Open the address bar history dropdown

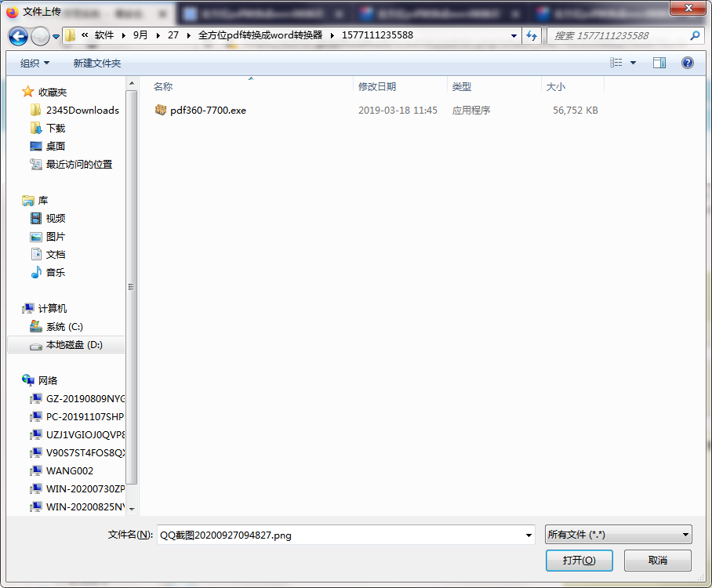point(514,35)
